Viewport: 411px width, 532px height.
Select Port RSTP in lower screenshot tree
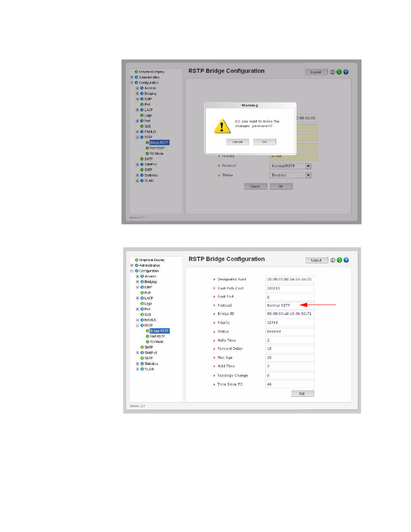[157, 336]
